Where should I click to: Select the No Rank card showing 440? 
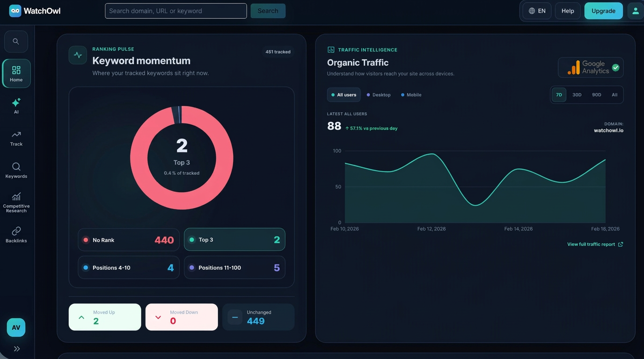[x=129, y=240]
